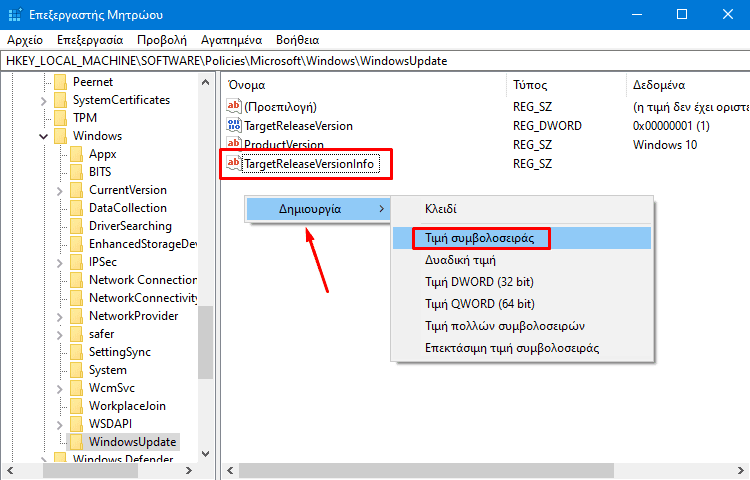The image size is (750, 480).
Task: Collapse the Windows key
Action: (44, 137)
